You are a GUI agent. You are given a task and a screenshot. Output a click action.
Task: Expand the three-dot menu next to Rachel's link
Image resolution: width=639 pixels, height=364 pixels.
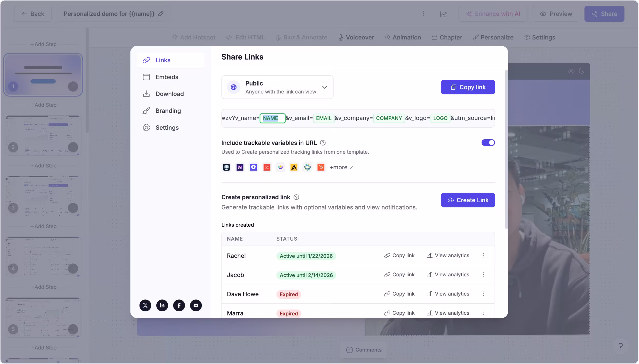pyautogui.click(x=483, y=256)
